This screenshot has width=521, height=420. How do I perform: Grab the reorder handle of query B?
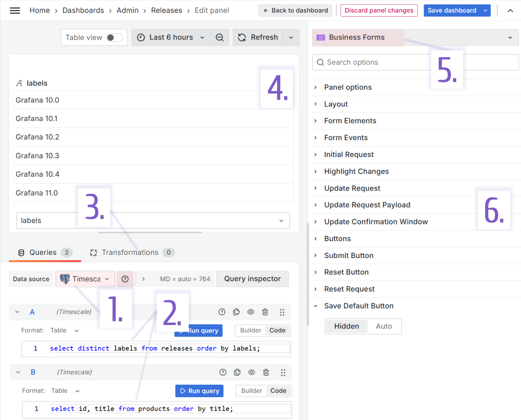point(283,372)
